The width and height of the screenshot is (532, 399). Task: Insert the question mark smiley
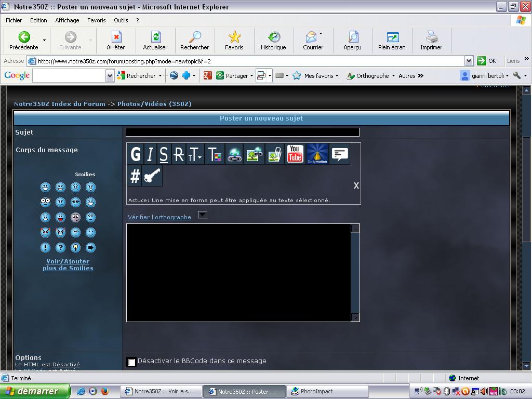pyautogui.click(x=61, y=247)
